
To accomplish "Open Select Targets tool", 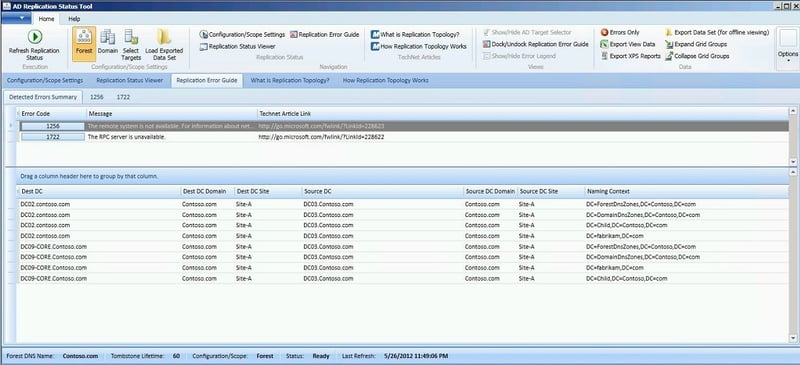I will [131, 45].
